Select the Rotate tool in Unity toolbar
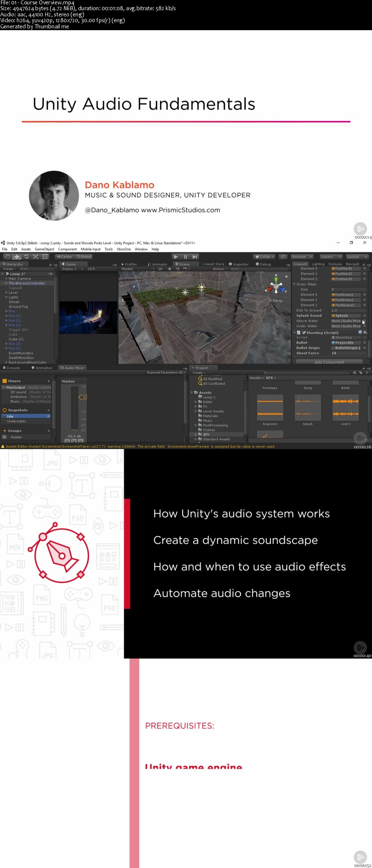Screen dimensions: 372x868 [x=26, y=257]
